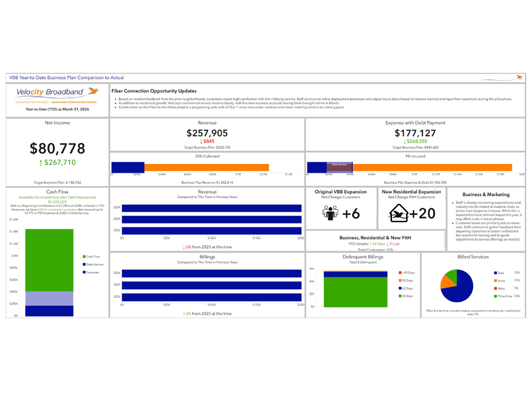Image resolution: width=532 pixels, height=411 pixels.
Task: Click green up arrow beside 2% billings change
Action: (x=184, y=314)
